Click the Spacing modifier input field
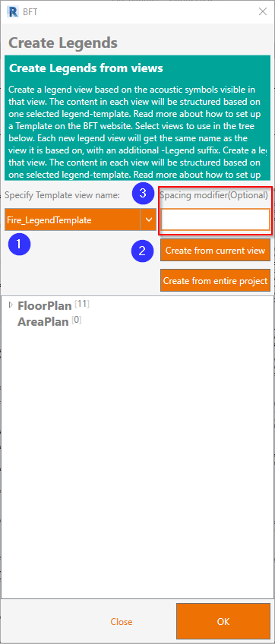The width and height of the screenshot is (275, 644). (x=216, y=219)
